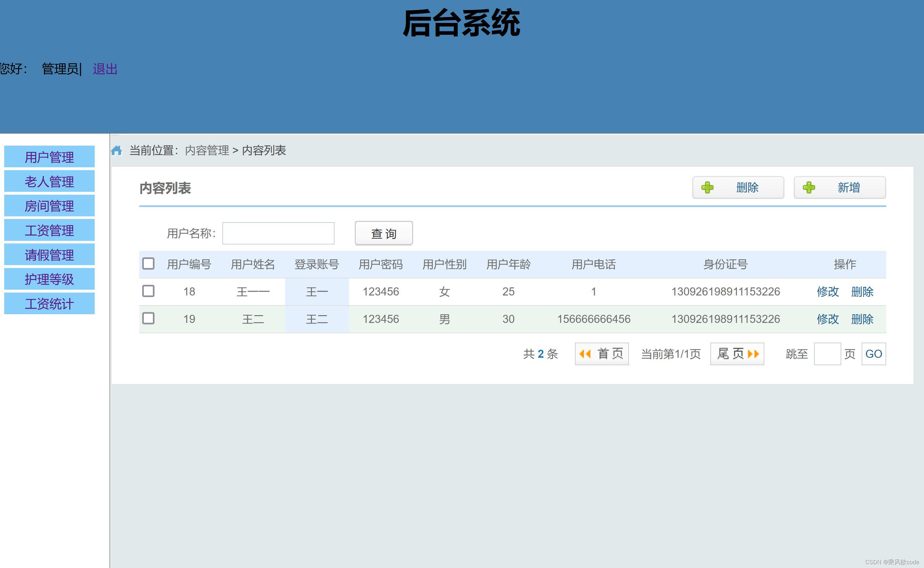Screen dimensions: 924x568
Task: Click inside the 用户名称 search input field
Action: point(278,233)
